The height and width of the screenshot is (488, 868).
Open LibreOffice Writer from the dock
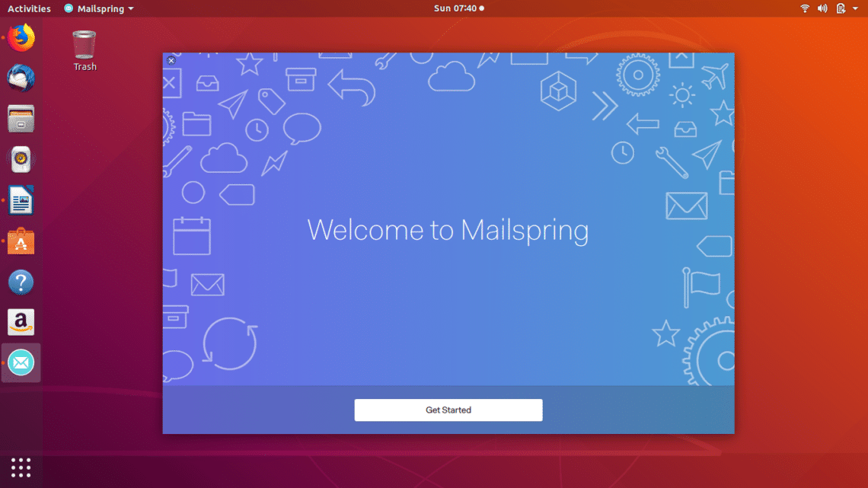[21, 201]
